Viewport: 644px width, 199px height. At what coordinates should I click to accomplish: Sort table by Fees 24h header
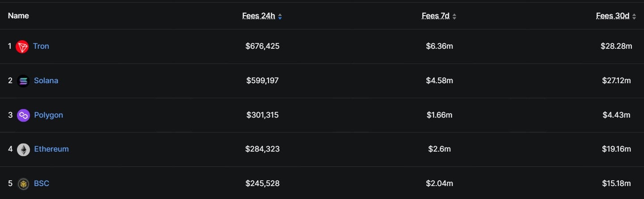258,16
